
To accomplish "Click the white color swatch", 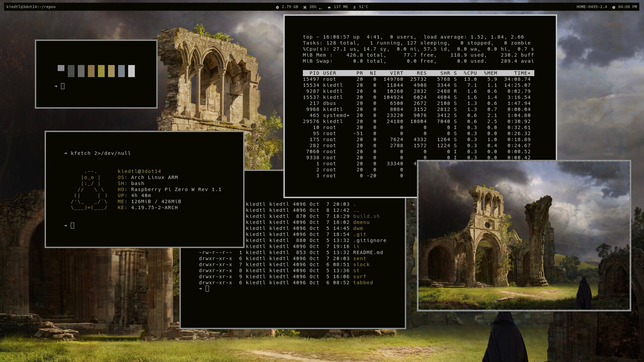I will 131,71.
